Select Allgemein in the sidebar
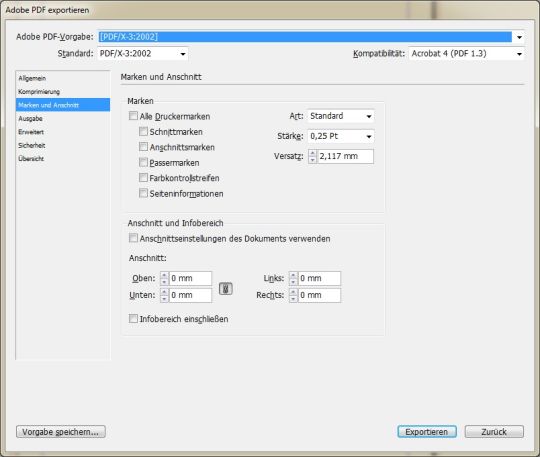 click(32, 78)
